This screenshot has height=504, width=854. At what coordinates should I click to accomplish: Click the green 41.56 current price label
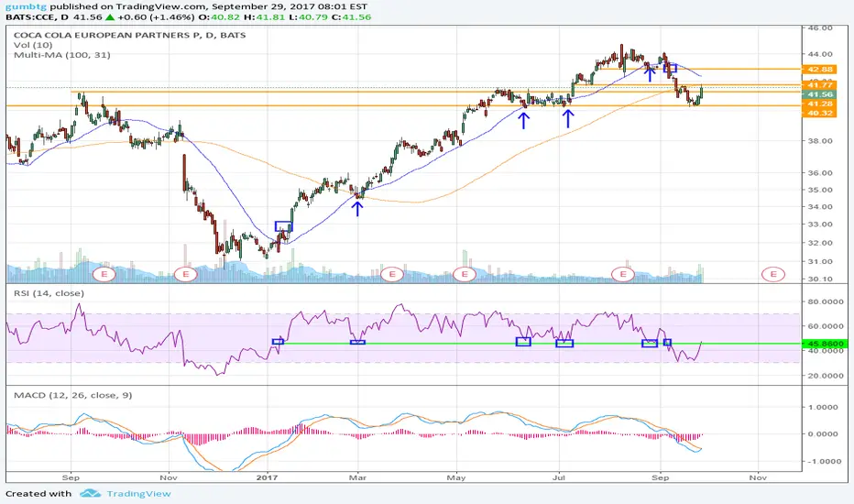(820, 94)
